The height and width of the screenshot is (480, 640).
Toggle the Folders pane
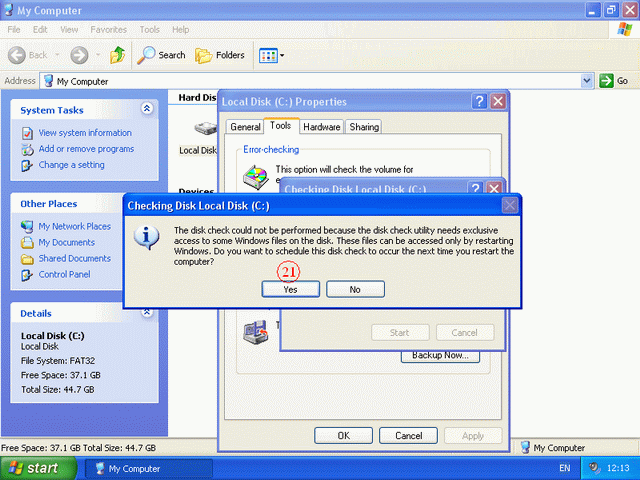click(220, 55)
